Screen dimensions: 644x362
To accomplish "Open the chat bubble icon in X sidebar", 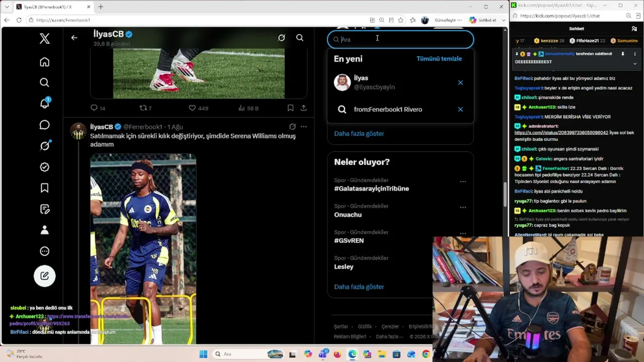I will (45, 125).
